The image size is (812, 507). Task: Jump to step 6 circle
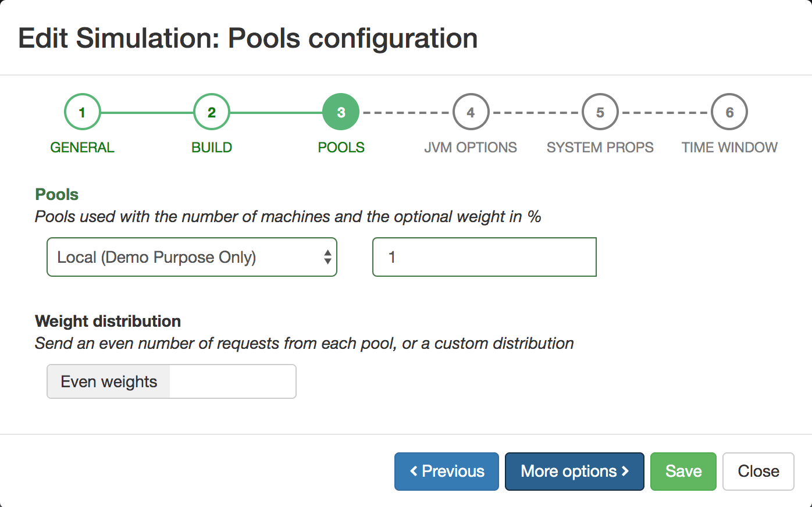coord(729,112)
